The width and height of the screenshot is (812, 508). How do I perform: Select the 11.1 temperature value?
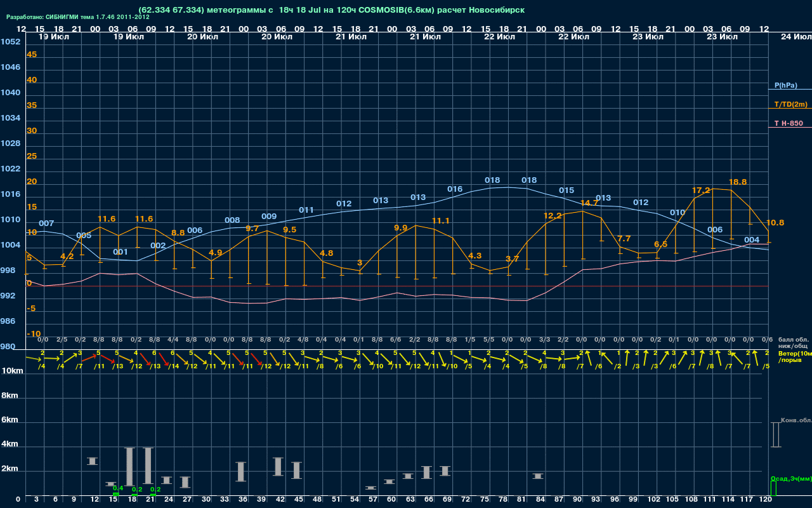tap(440, 221)
